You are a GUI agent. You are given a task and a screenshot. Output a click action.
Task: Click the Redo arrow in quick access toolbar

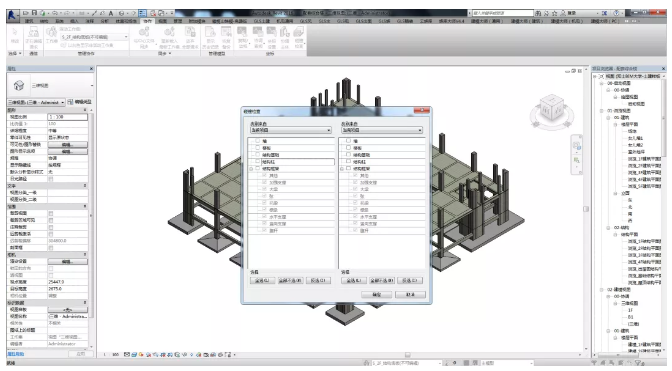pyautogui.click(x=67, y=13)
